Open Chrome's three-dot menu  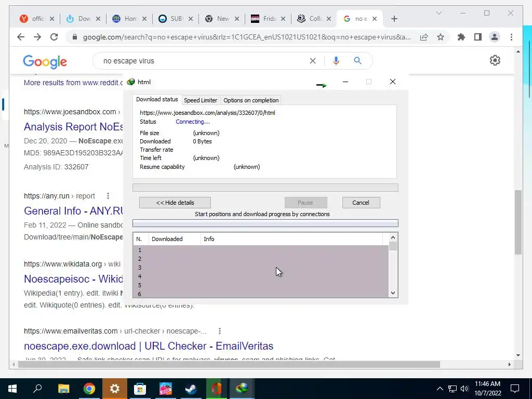pyautogui.click(x=511, y=37)
